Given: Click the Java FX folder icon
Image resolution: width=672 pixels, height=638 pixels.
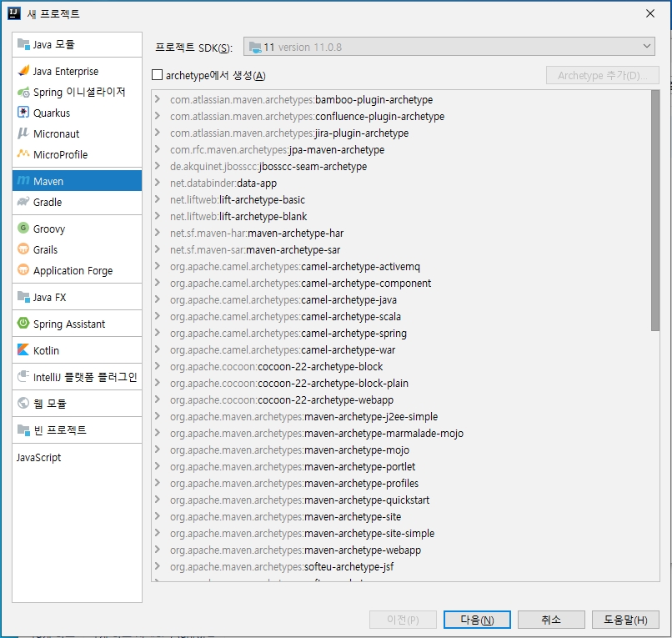Looking at the screenshot, I should point(23,297).
